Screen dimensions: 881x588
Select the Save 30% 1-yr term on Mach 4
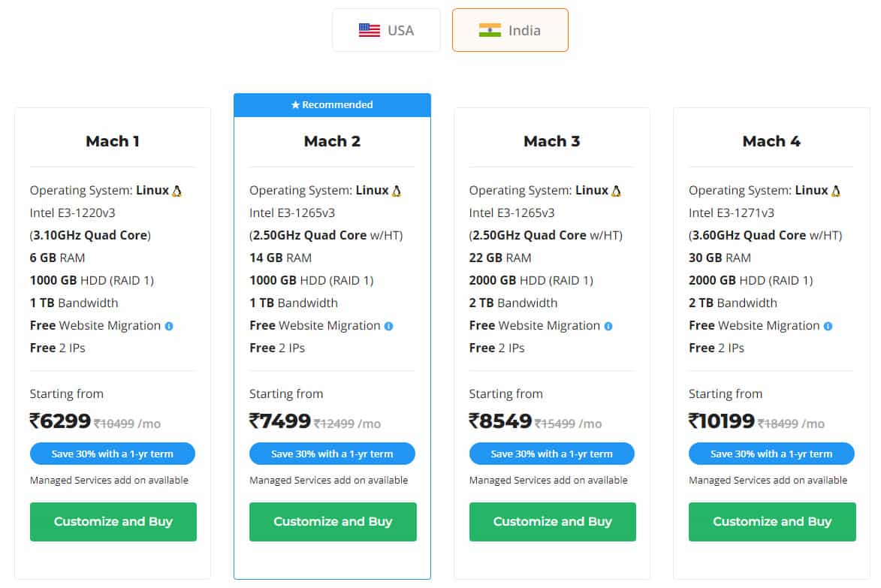coord(771,454)
